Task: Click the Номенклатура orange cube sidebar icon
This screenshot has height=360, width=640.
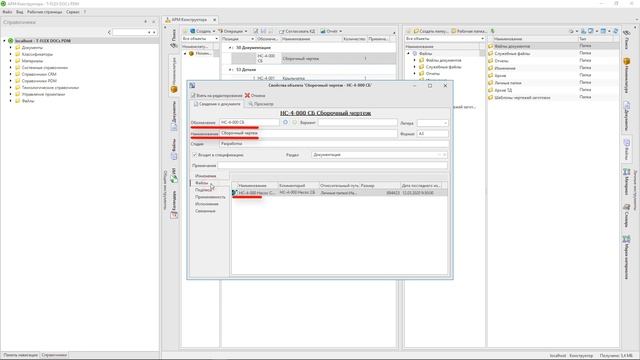Action: [x=174, y=89]
